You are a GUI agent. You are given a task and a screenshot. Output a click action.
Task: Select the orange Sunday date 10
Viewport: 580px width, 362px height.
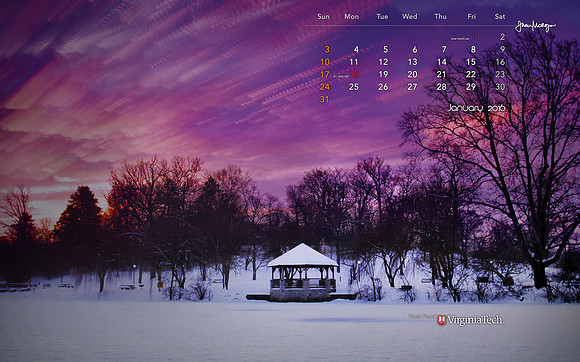(325, 62)
